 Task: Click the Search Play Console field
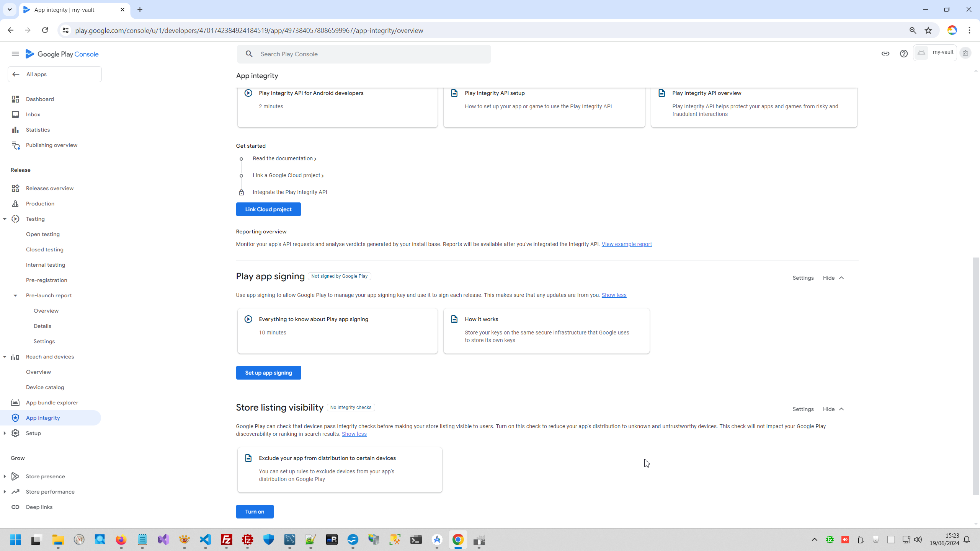click(364, 54)
